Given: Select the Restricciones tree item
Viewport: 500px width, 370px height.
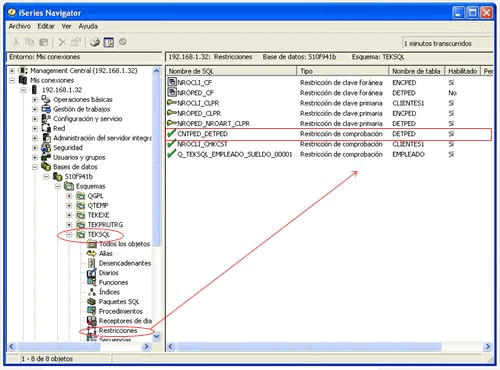Looking at the screenshot, I should 118,330.
